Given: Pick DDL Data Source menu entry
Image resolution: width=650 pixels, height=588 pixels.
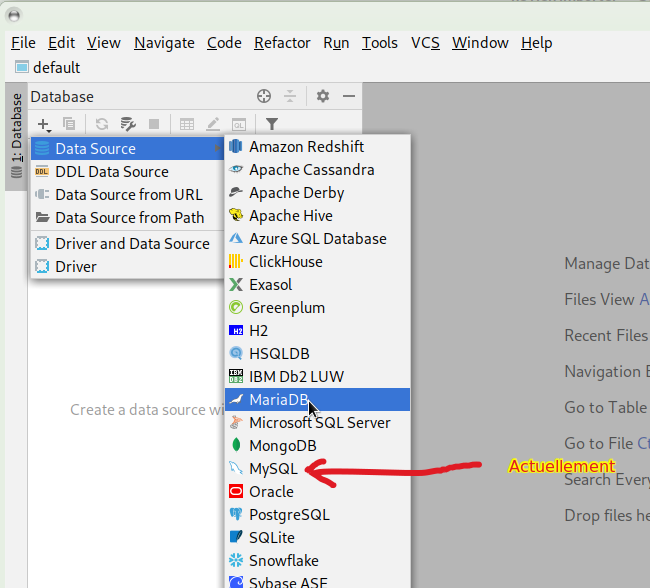Looking at the screenshot, I should click(x=111, y=172).
